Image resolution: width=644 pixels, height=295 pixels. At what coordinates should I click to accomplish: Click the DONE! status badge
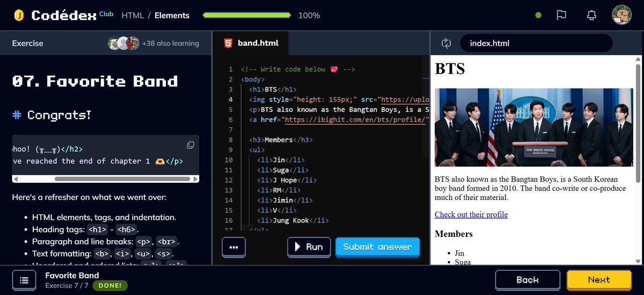coord(110,285)
